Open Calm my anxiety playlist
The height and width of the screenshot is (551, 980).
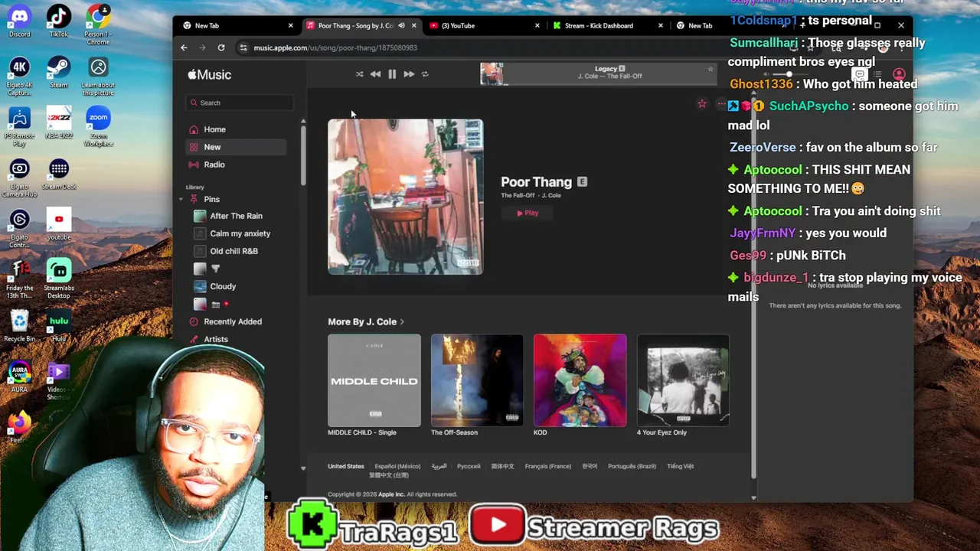[x=240, y=233]
